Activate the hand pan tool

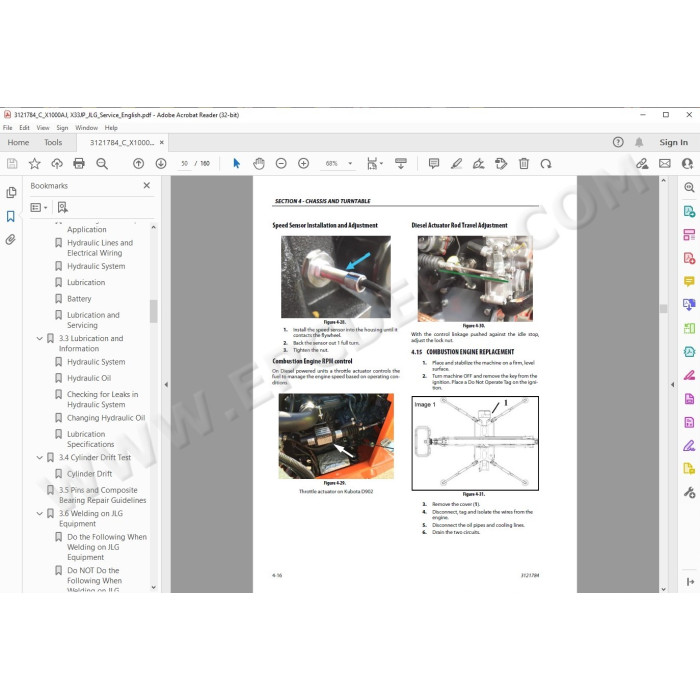pyautogui.click(x=259, y=164)
